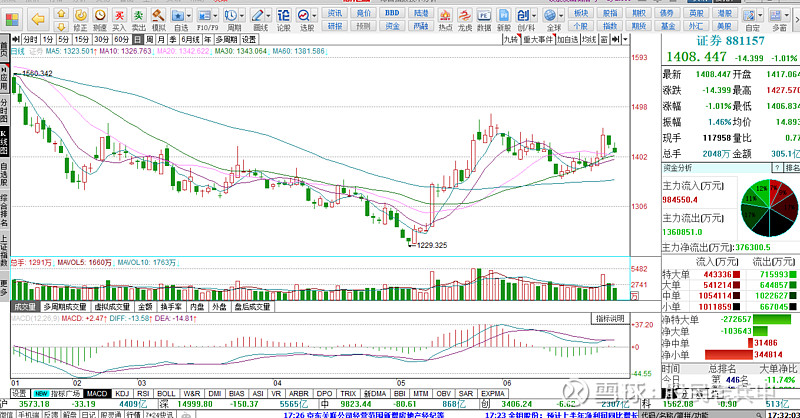Select the BOLL indicator tab

[x=164, y=393]
